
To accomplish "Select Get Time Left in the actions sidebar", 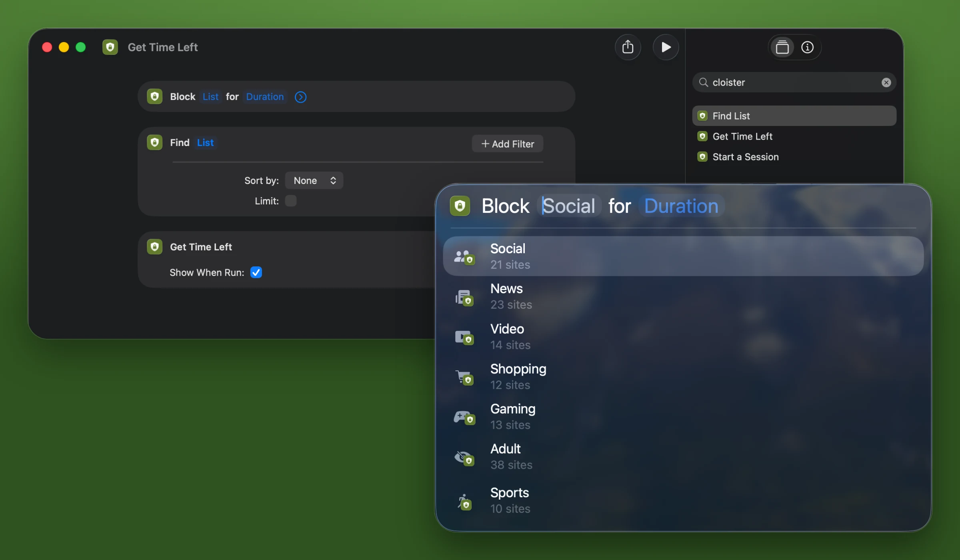I will pyautogui.click(x=794, y=136).
